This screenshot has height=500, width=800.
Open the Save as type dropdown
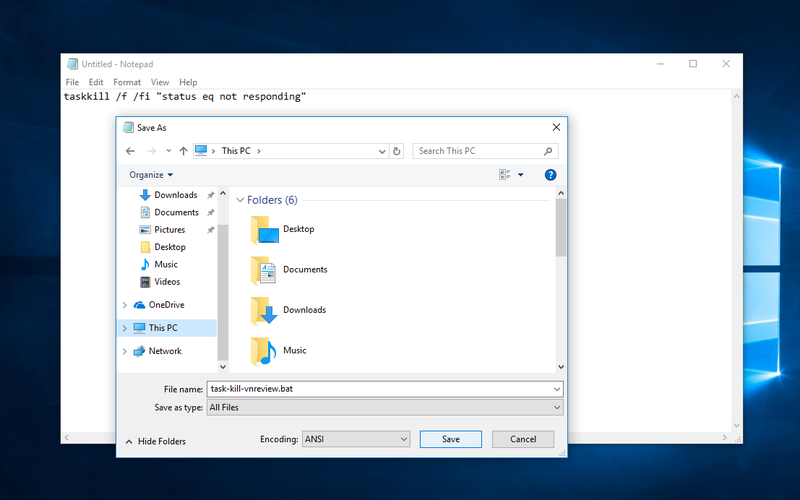[385, 408]
